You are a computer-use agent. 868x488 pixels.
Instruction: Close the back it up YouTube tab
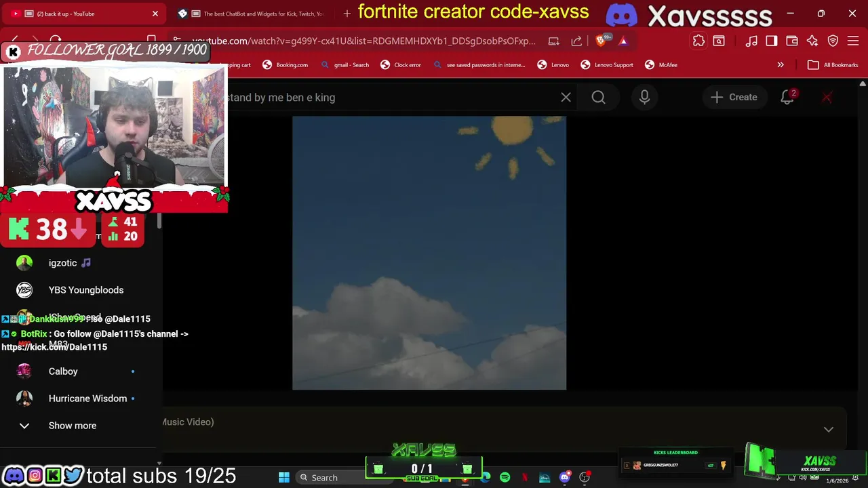pos(155,14)
